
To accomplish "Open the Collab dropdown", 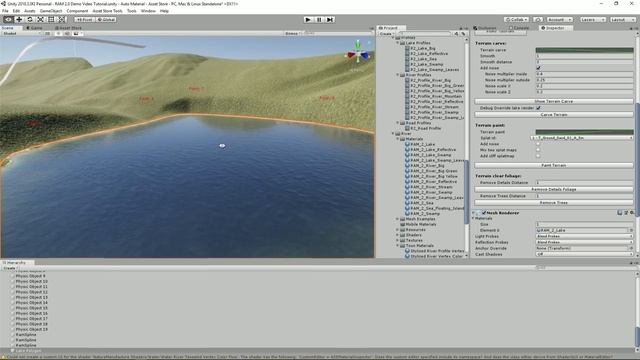I will 517,19.
